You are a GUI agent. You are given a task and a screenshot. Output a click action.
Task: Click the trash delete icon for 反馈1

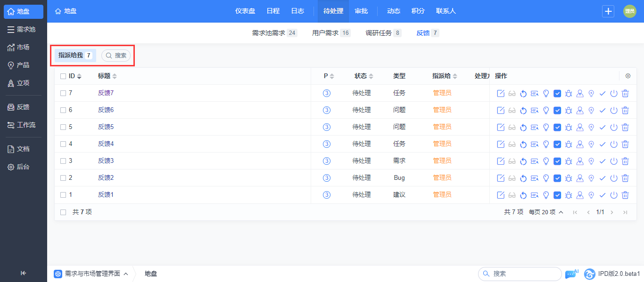pos(625,195)
